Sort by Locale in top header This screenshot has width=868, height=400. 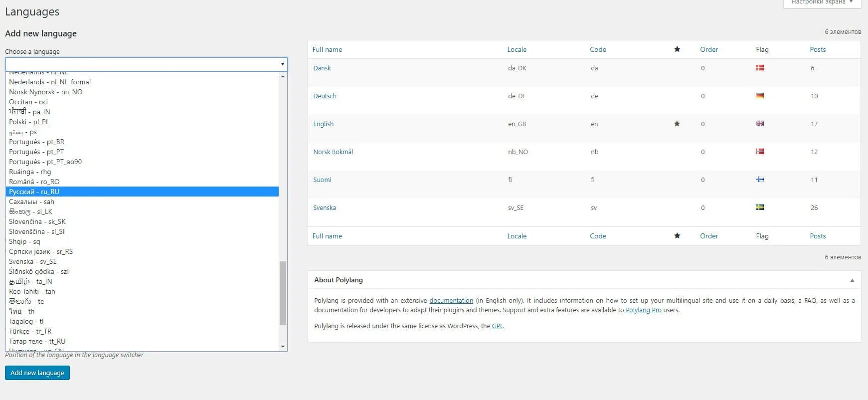(x=517, y=49)
